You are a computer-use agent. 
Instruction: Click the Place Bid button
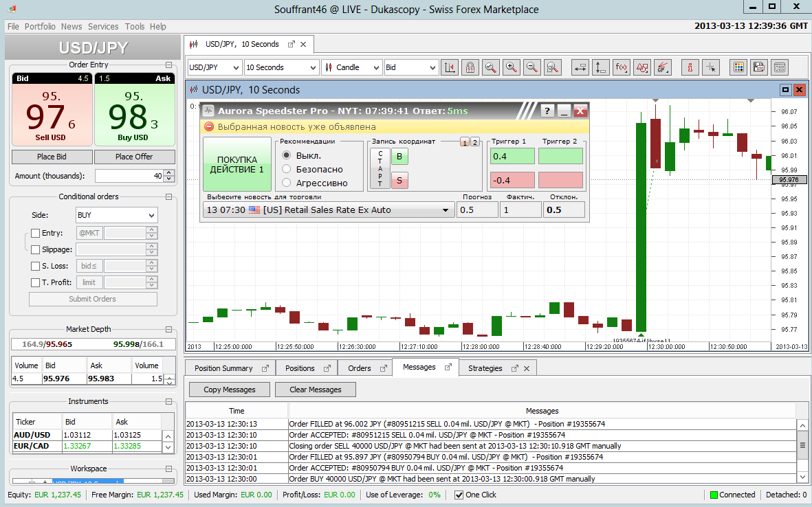[x=52, y=157]
